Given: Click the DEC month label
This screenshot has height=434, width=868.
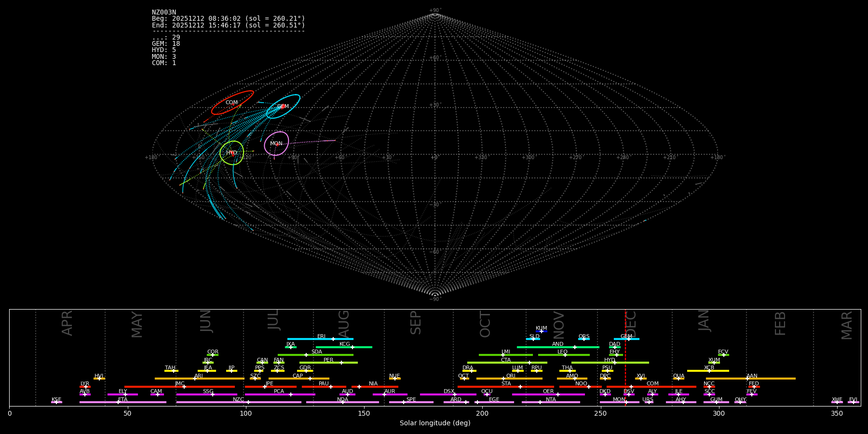Looking at the screenshot, I should (x=631, y=324).
